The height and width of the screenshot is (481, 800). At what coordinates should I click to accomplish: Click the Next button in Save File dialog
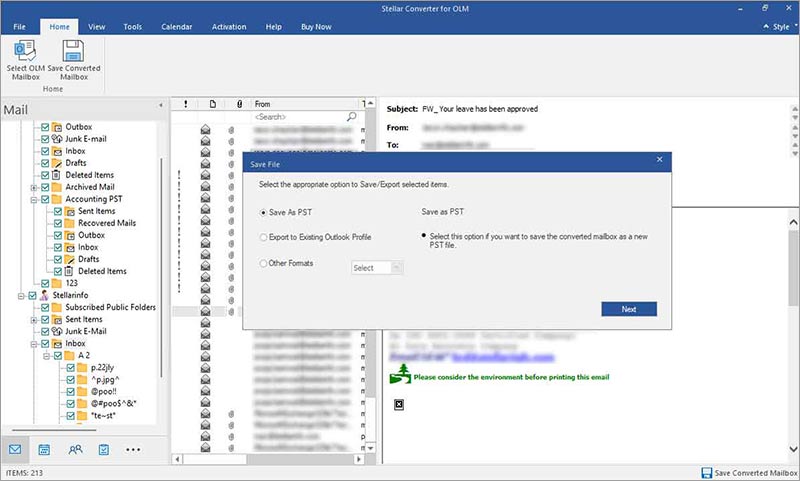629,309
